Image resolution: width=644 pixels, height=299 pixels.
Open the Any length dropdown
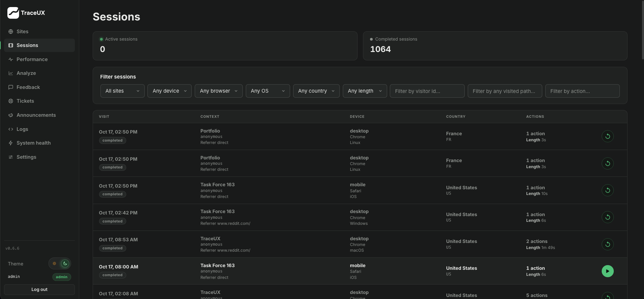tap(365, 91)
